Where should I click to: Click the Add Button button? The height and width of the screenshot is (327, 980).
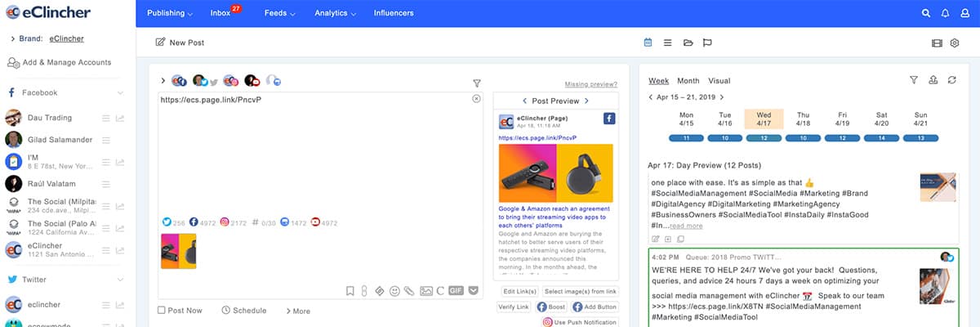[595, 307]
